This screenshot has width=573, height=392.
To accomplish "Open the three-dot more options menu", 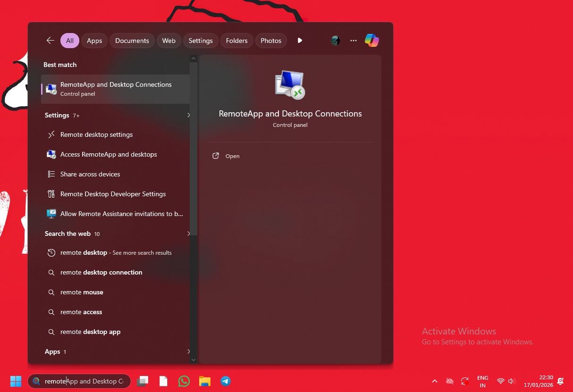I will point(353,41).
